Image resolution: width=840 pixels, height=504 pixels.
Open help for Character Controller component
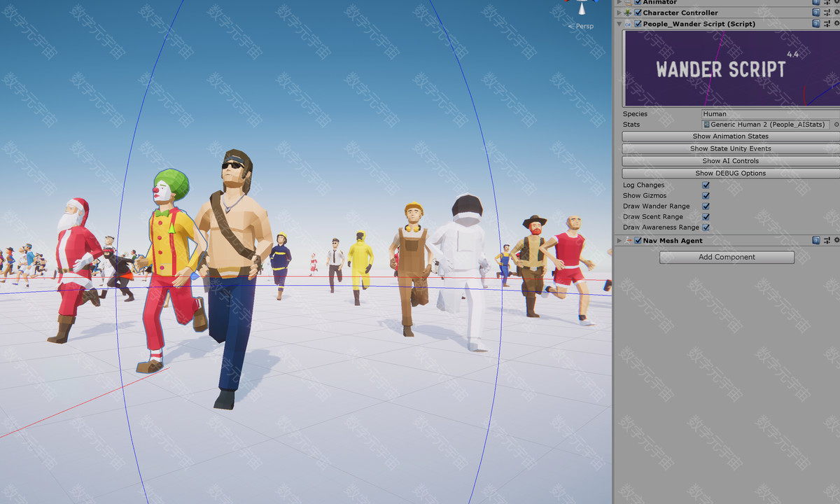tap(816, 13)
